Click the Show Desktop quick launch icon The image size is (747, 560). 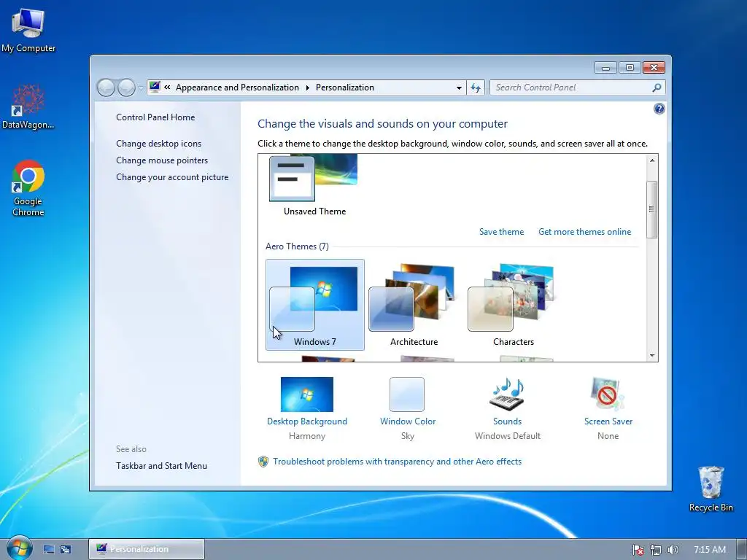(49, 549)
